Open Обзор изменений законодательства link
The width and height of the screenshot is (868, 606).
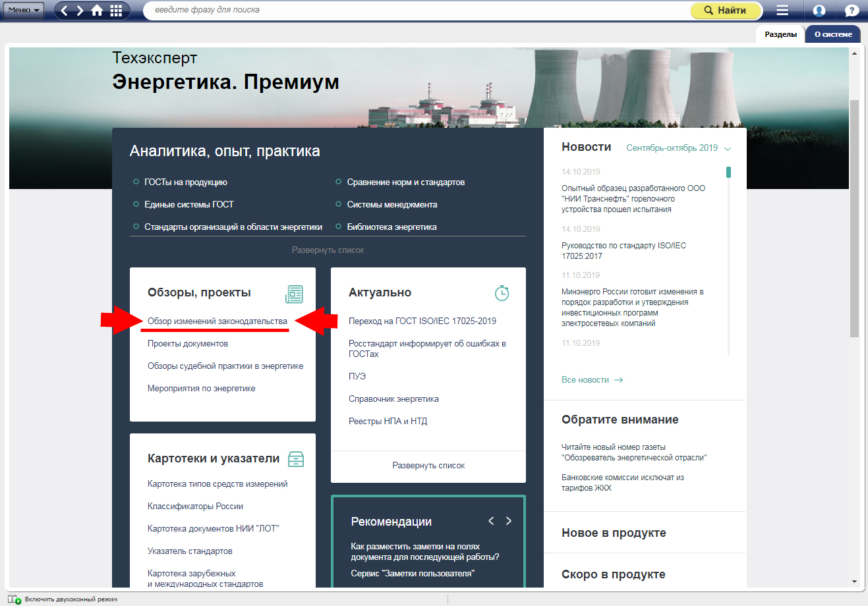pyautogui.click(x=217, y=321)
